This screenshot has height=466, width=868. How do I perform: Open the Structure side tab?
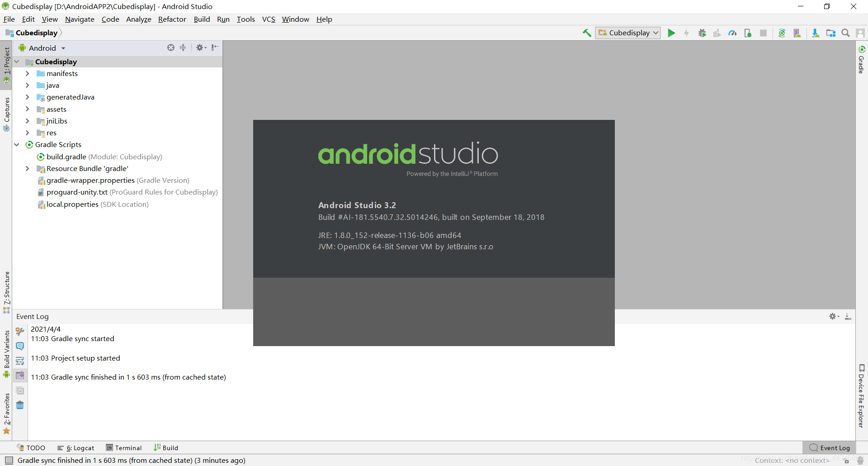[x=6, y=292]
